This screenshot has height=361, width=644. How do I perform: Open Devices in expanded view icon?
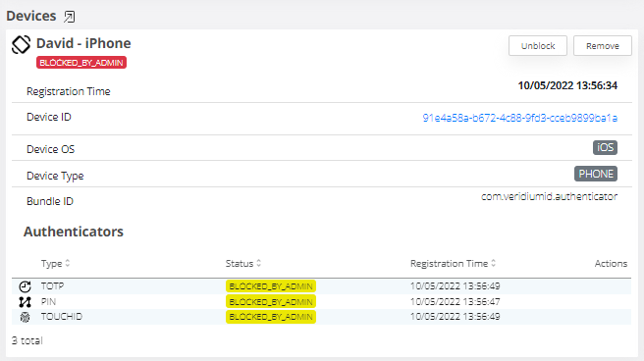point(70,17)
